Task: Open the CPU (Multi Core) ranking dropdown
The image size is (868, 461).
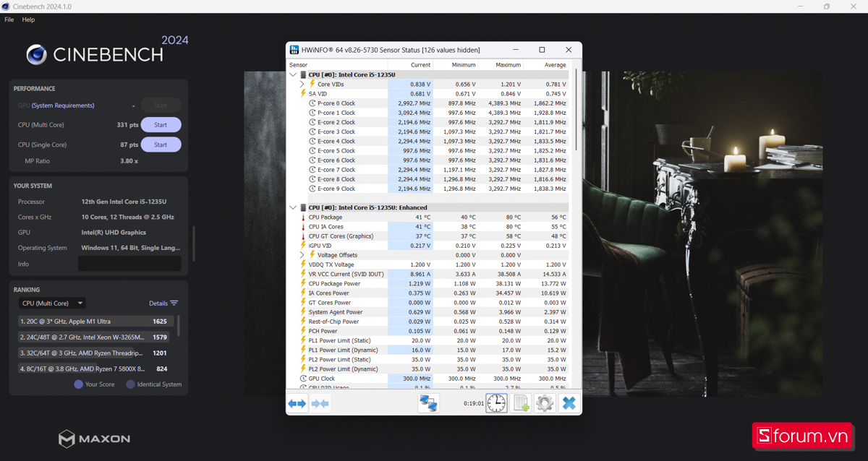Action: (52, 303)
